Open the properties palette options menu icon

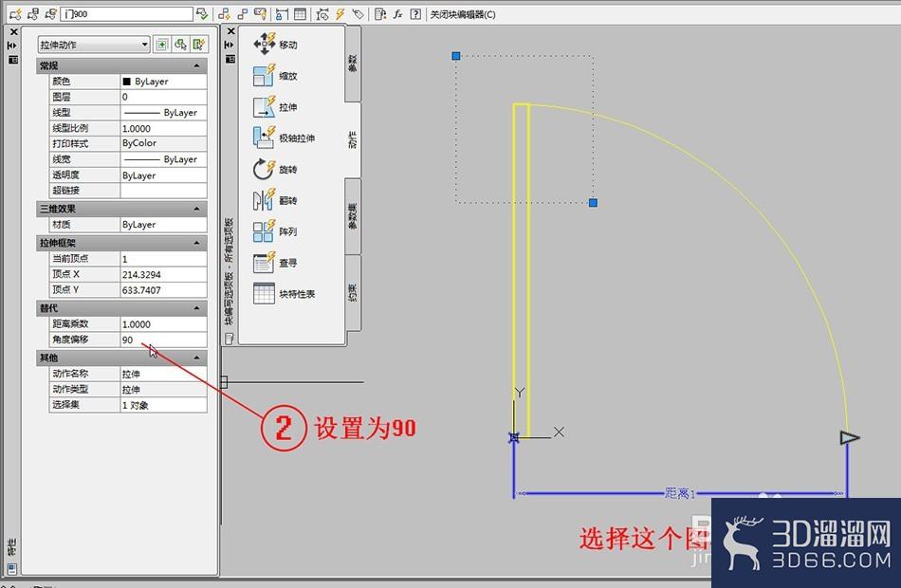click(x=12, y=59)
